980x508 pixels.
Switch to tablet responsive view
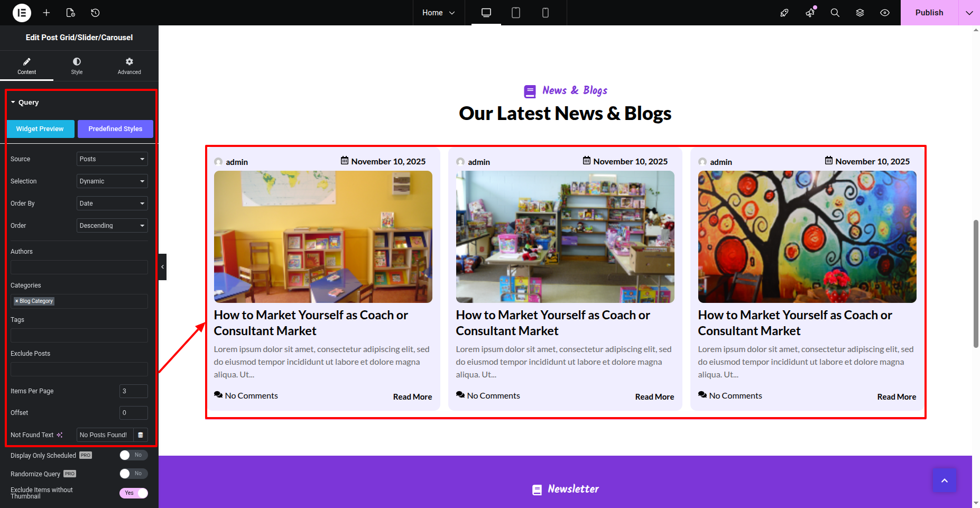click(515, 13)
